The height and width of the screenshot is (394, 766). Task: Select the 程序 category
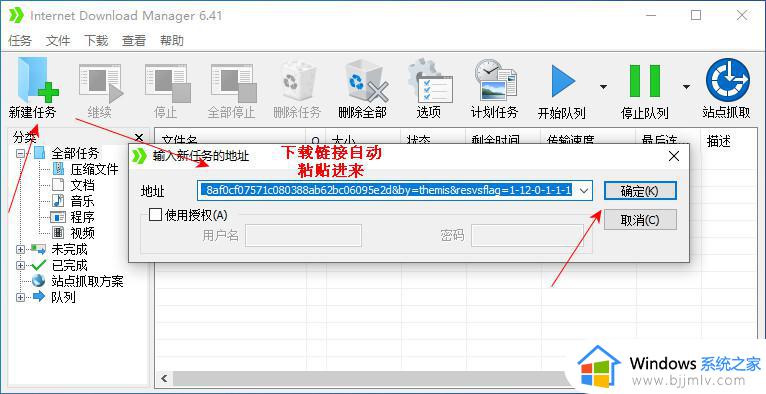point(83,217)
